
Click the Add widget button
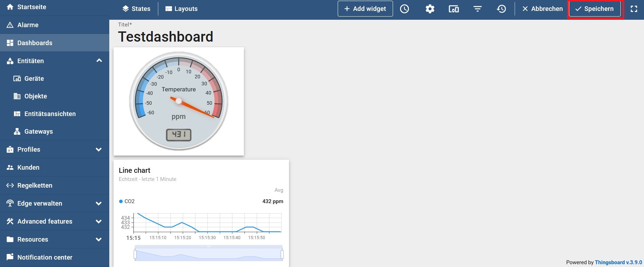tap(365, 9)
